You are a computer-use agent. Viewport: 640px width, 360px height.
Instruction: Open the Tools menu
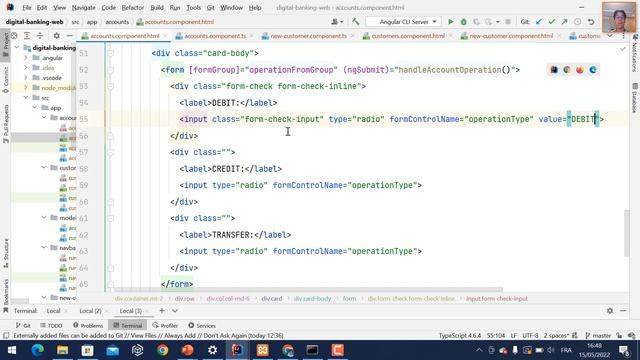tap(193, 7)
